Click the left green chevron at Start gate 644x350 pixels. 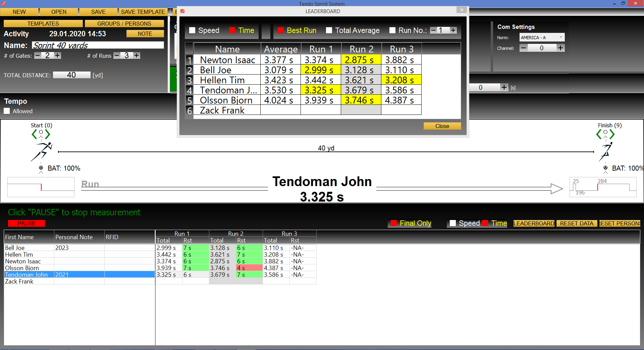tap(34, 134)
